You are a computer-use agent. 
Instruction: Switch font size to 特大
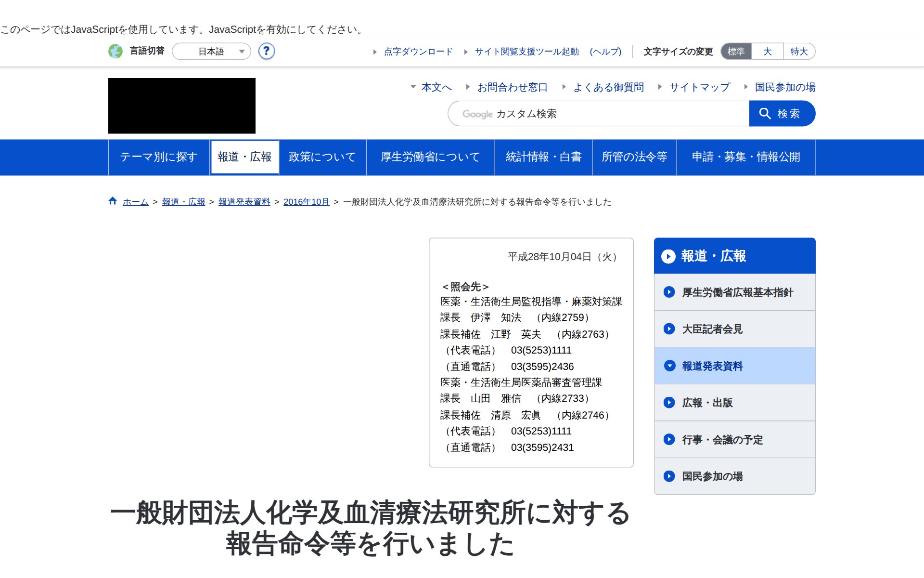(798, 51)
